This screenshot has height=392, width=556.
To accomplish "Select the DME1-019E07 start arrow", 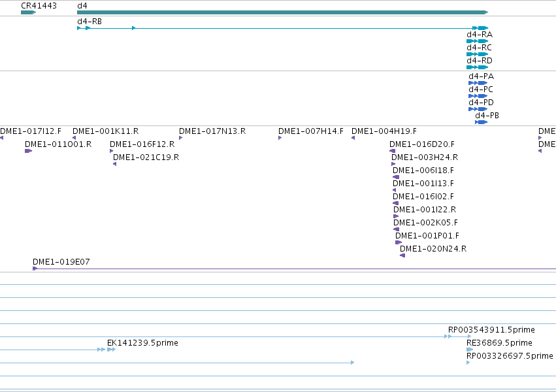I will 35,269.
